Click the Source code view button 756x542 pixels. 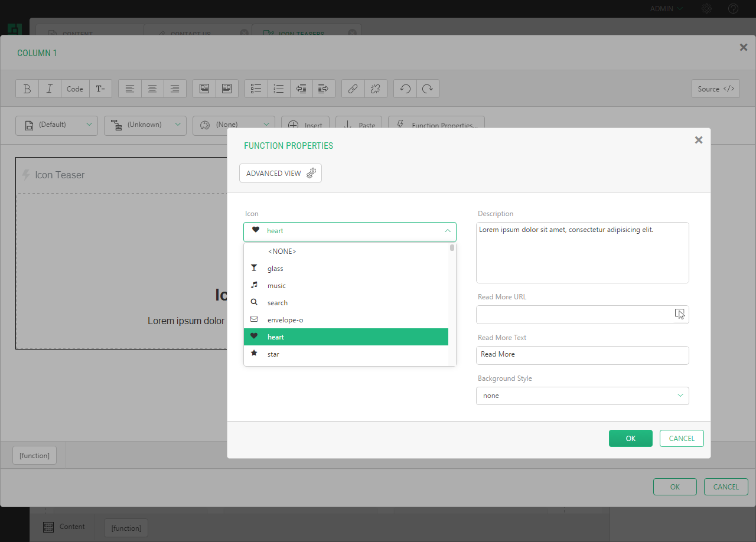click(715, 89)
